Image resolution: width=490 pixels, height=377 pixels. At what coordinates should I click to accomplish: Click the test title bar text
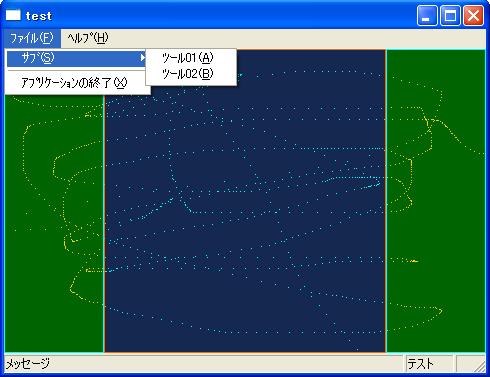pos(39,16)
